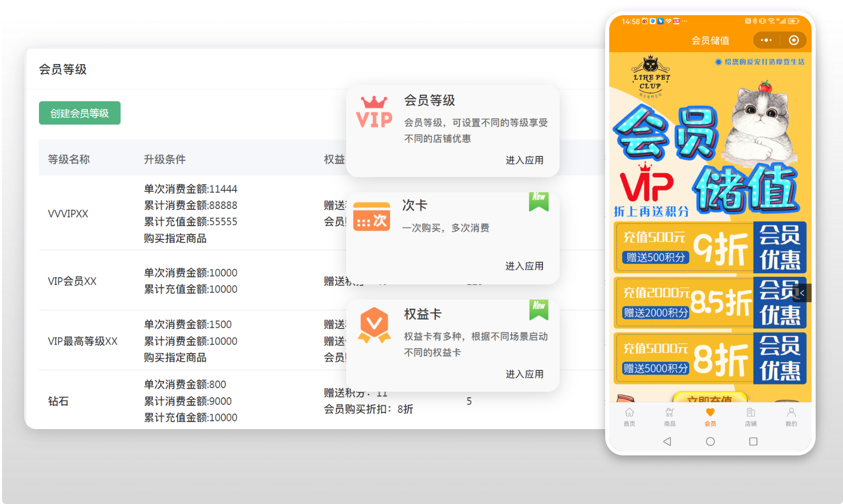Click the orange 次卡 card icon
This screenshot has width=843, height=504.
tap(371, 217)
